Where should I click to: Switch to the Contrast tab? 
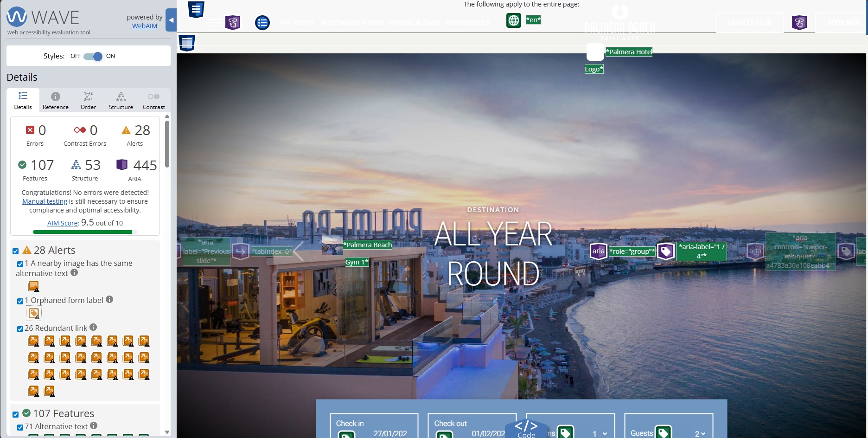[x=153, y=101]
